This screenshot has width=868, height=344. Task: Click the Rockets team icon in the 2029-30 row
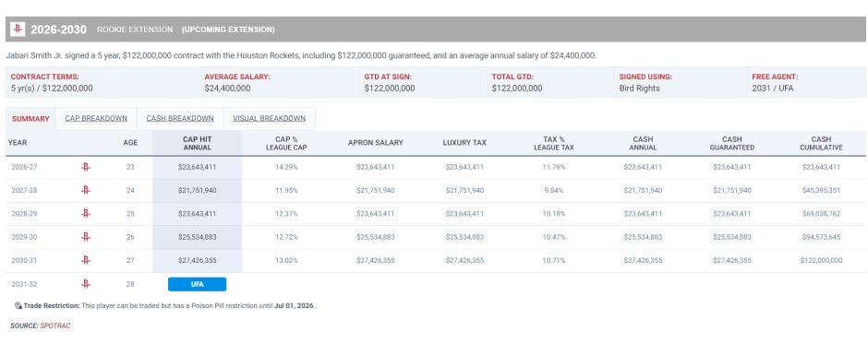click(x=85, y=237)
